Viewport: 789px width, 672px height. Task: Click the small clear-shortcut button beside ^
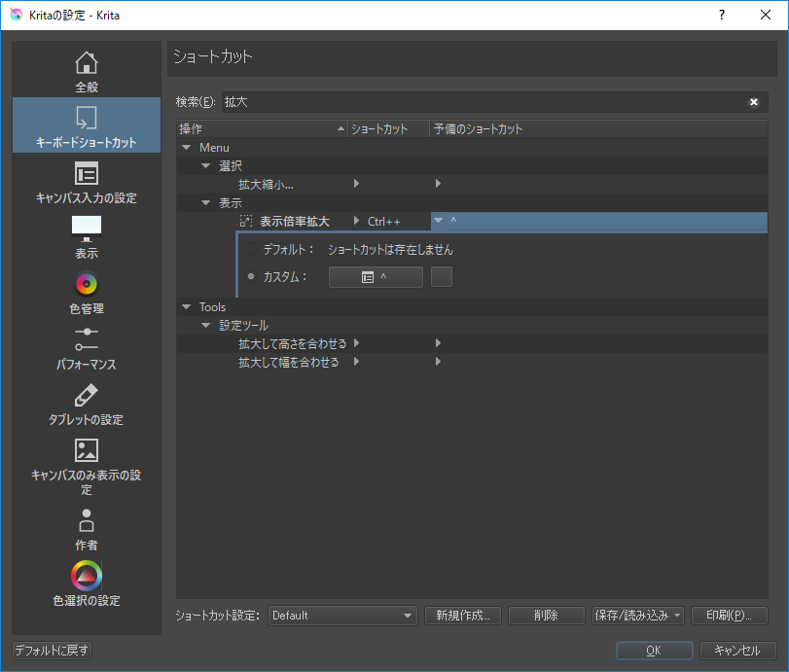coord(442,276)
